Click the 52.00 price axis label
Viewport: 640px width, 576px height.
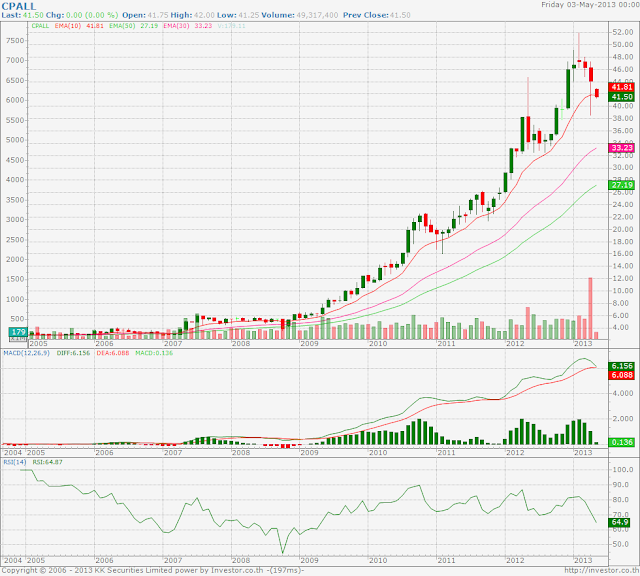pos(622,32)
